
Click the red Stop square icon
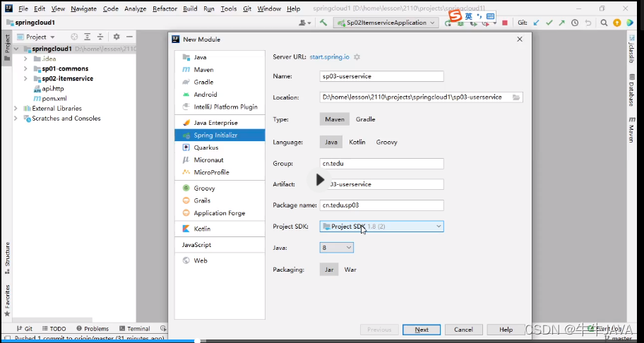pyautogui.click(x=505, y=23)
